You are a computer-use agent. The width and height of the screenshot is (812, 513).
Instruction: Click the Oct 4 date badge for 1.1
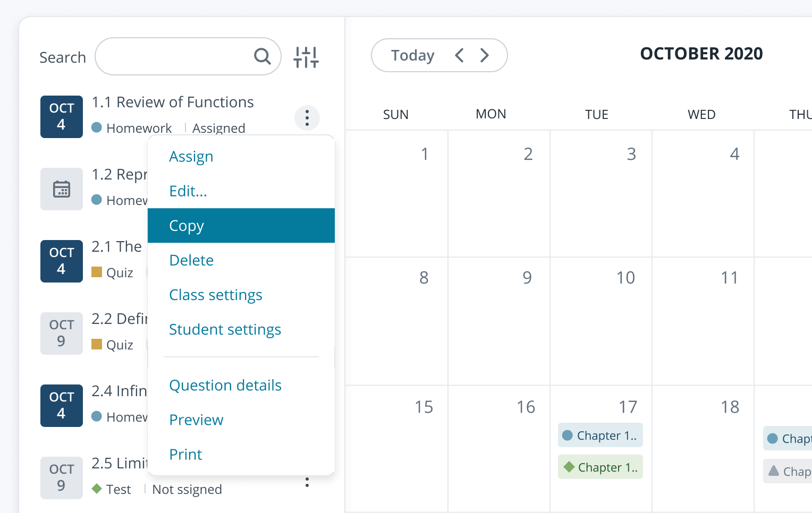[x=62, y=117]
